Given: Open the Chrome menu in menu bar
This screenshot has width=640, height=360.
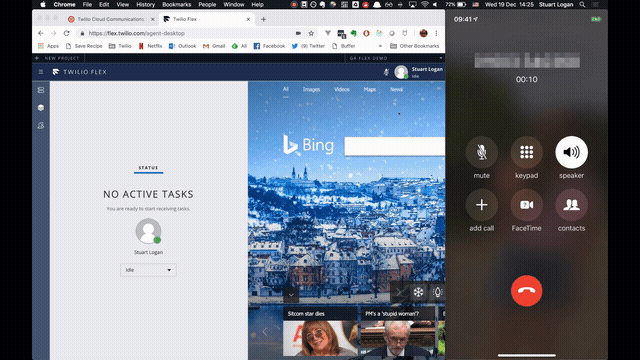Looking at the screenshot, I should pos(64,4).
